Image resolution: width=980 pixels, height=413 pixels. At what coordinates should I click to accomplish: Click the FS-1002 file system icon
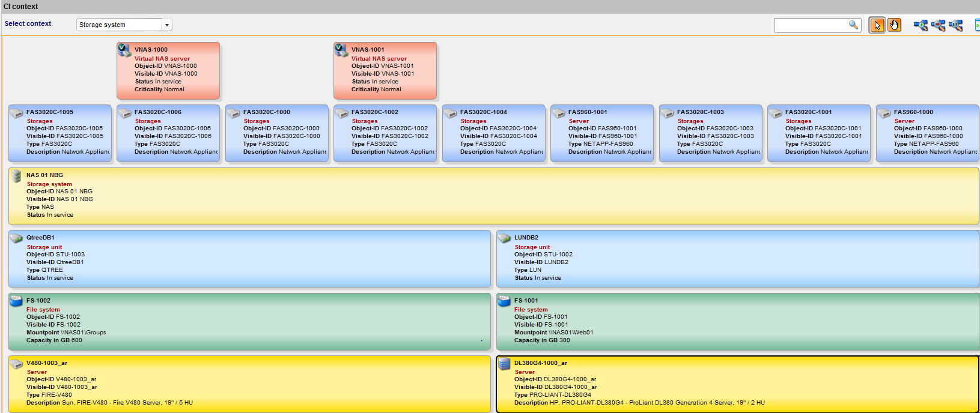(x=16, y=301)
